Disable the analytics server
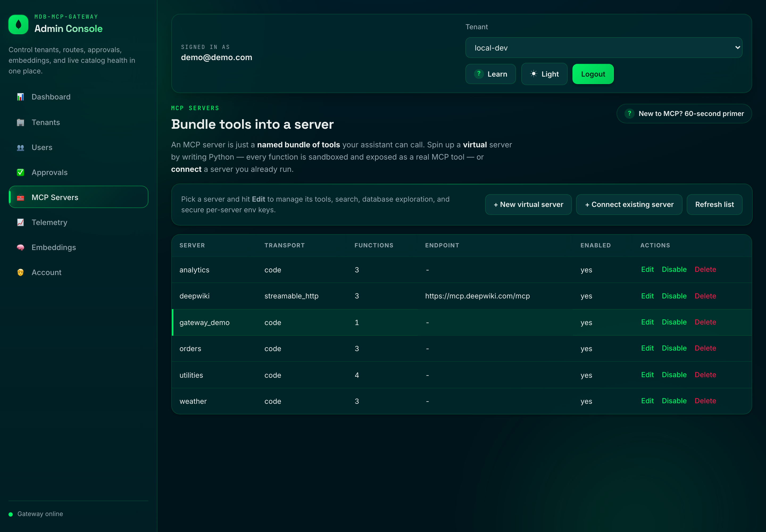Screen dimensions: 766x532 click(x=674, y=269)
